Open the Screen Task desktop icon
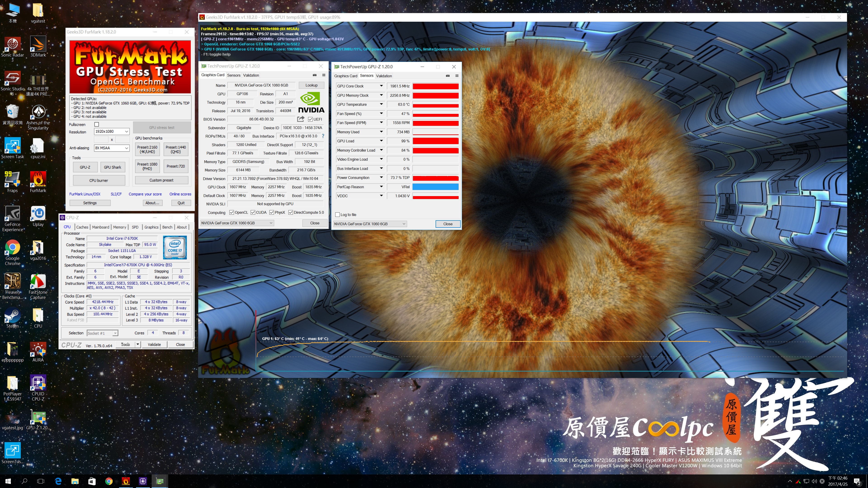Viewport: 868px width, 488px height. [x=12, y=148]
